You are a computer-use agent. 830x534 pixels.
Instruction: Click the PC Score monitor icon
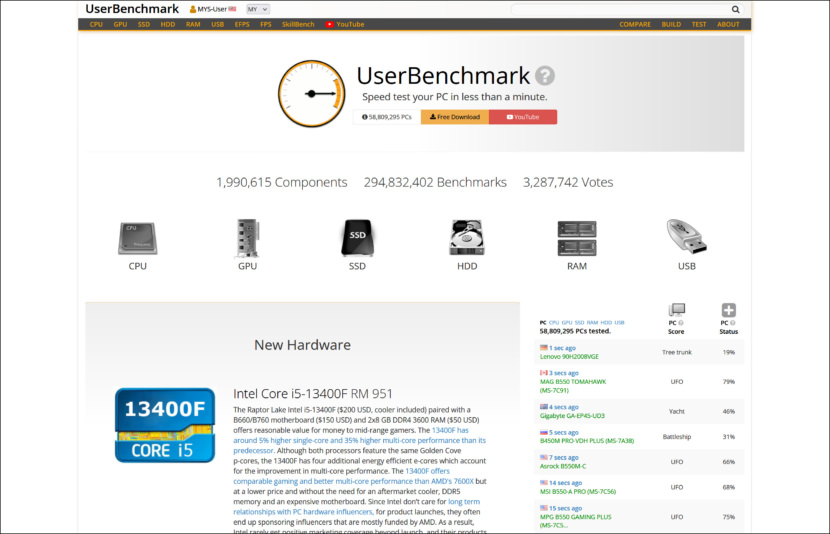pos(676,310)
